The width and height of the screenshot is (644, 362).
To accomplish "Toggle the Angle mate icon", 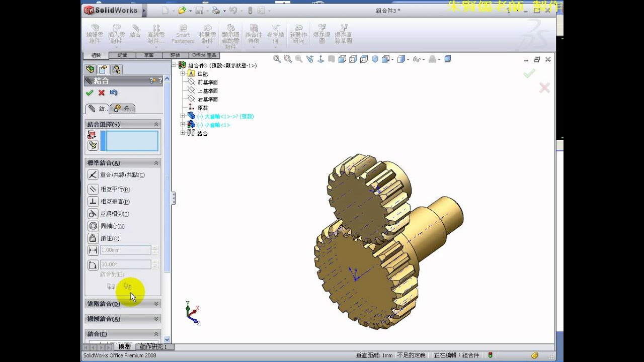I will (x=93, y=264).
